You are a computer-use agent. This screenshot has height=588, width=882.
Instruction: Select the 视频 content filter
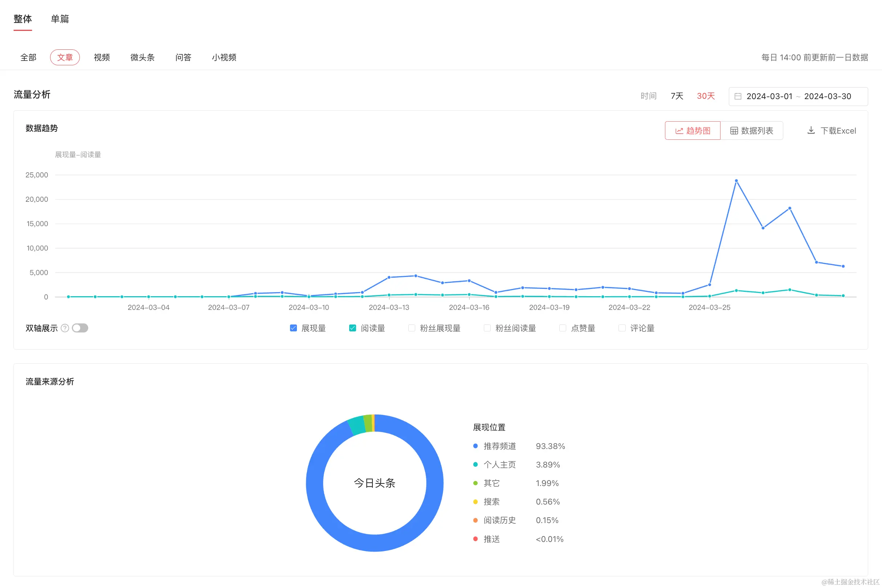coord(102,57)
